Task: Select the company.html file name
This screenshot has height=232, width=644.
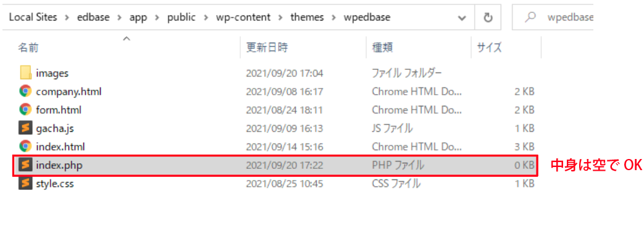Action: (x=69, y=92)
